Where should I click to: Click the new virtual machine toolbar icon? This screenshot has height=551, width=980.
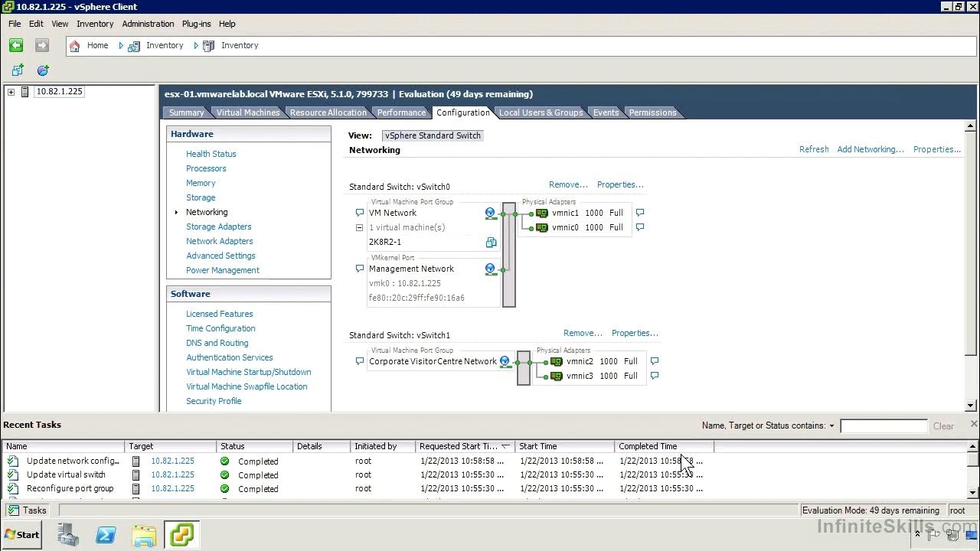(x=18, y=70)
